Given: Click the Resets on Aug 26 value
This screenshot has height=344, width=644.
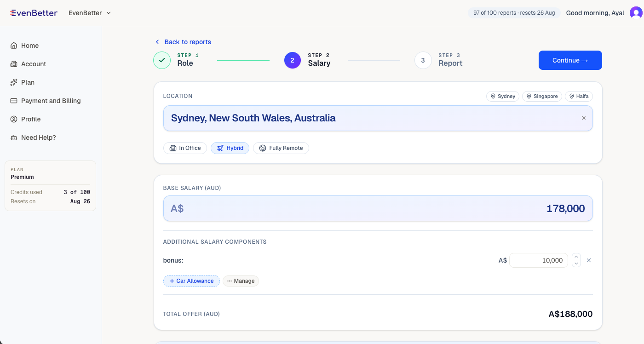Looking at the screenshot, I should pos(80,201).
